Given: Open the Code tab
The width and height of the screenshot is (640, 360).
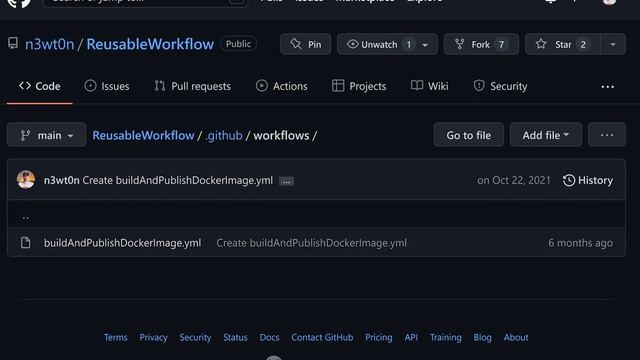Looking at the screenshot, I should coord(40,86).
